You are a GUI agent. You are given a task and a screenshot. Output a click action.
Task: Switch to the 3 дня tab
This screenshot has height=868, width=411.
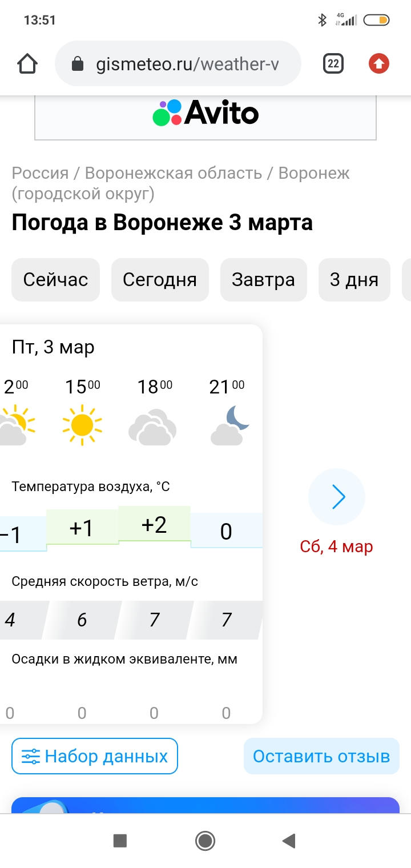(x=354, y=280)
